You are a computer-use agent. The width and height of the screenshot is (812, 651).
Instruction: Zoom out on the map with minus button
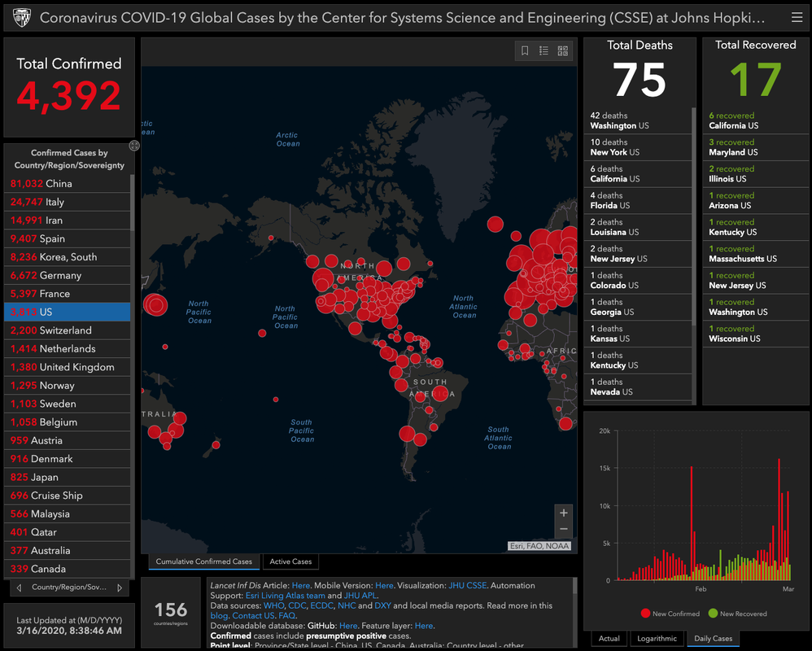click(563, 529)
